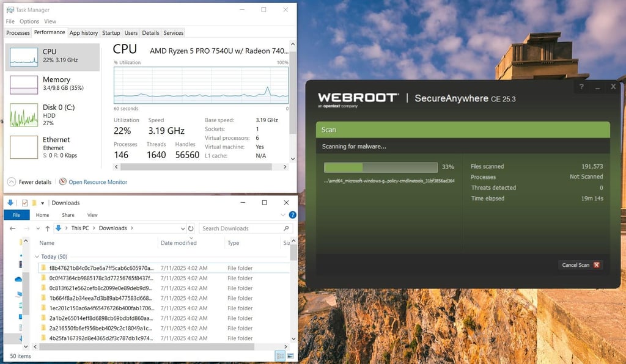
Task: Open Webroot help question mark icon
Action: tap(581, 87)
